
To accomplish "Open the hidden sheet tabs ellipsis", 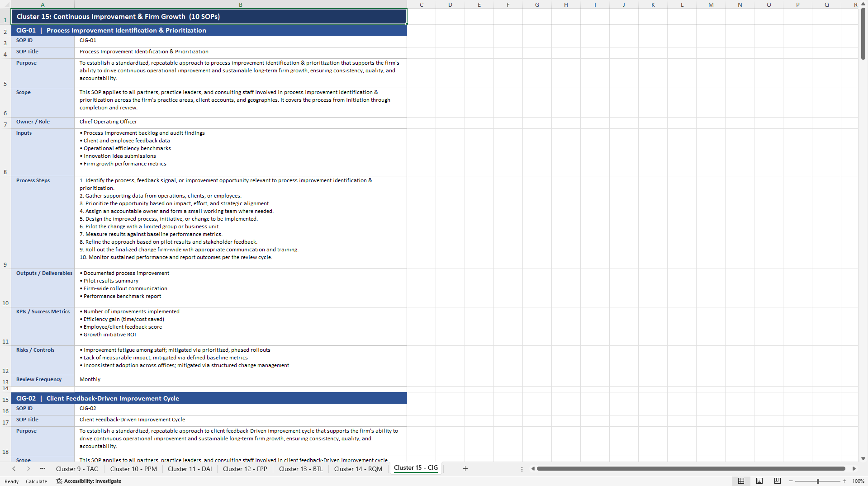I will [x=43, y=469].
